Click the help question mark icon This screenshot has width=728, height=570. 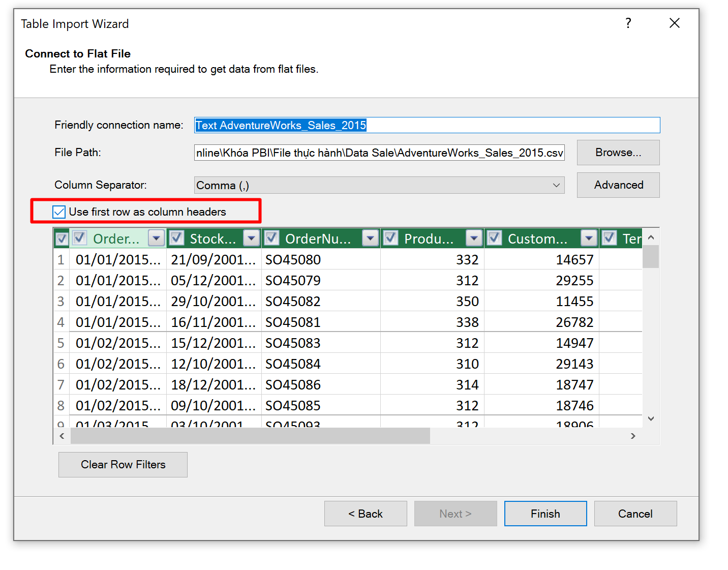pos(628,23)
